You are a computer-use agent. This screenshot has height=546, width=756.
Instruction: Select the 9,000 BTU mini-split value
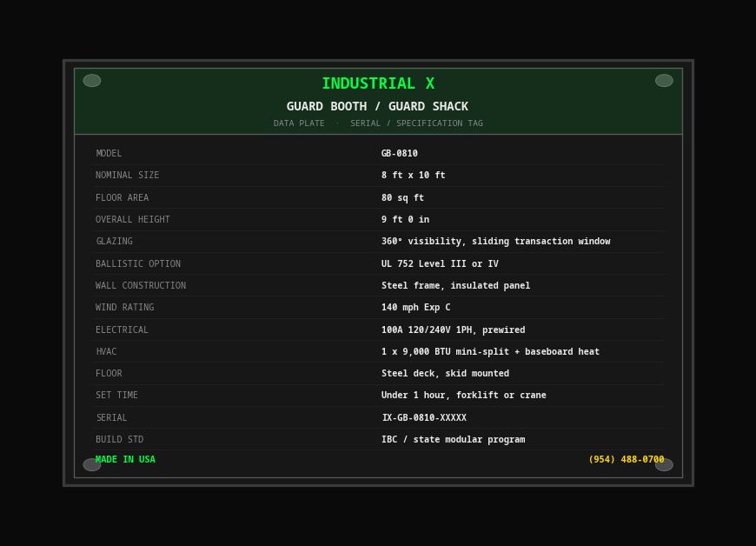pos(490,351)
